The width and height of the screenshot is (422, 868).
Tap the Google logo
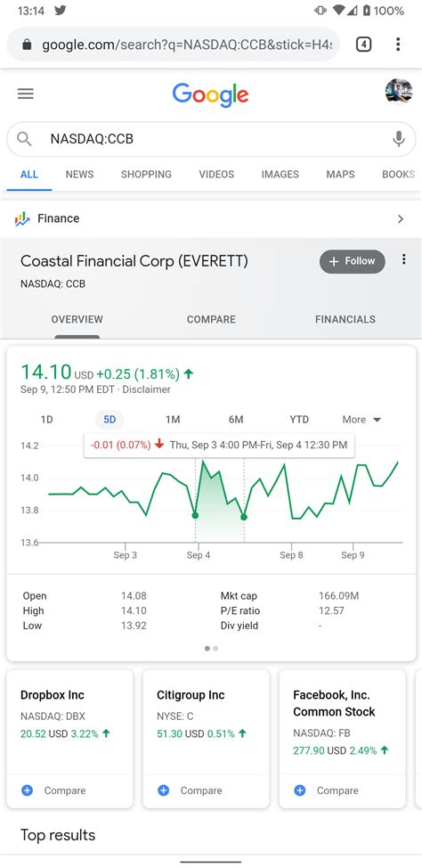pyautogui.click(x=210, y=94)
